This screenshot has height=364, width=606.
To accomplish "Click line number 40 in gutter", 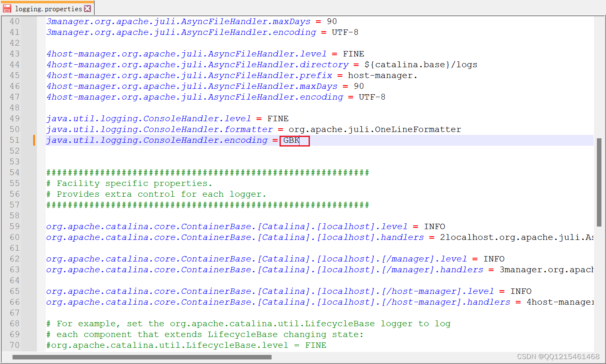I will 15,22.
